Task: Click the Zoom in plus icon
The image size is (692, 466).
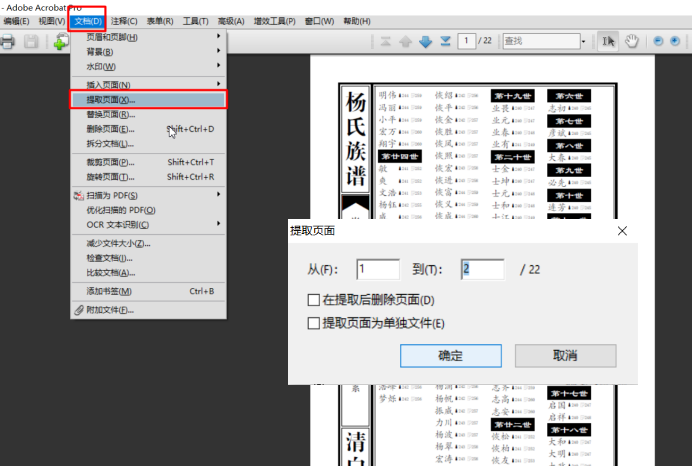Action: [x=675, y=41]
